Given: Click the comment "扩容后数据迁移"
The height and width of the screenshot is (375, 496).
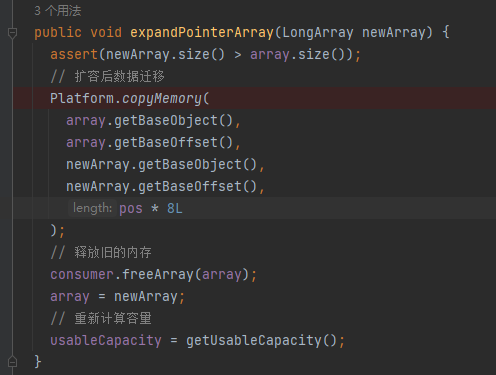Looking at the screenshot, I should 107,76.
